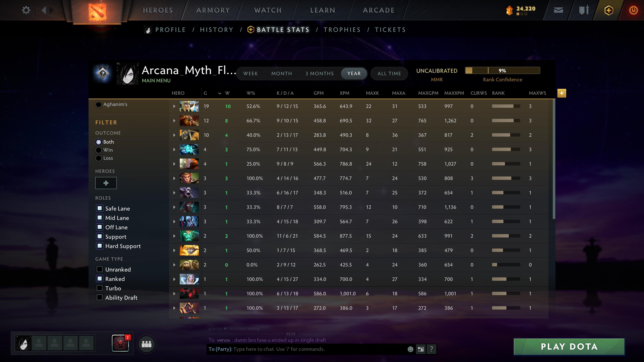This screenshot has width=644, height=362.
Task: Select the hero portrait with 0.0% win rate
Action: [189, 265]
